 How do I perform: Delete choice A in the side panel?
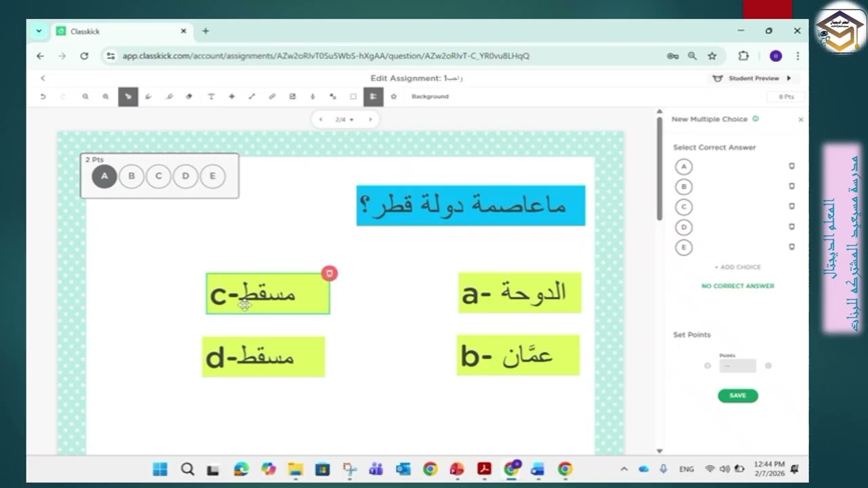coord(791,166)
